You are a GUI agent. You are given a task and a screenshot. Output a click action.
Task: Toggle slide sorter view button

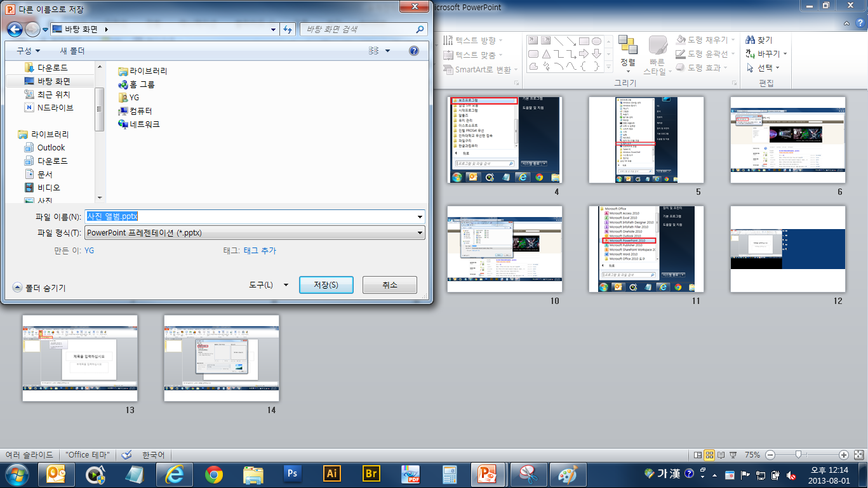[x=709, y=455]
